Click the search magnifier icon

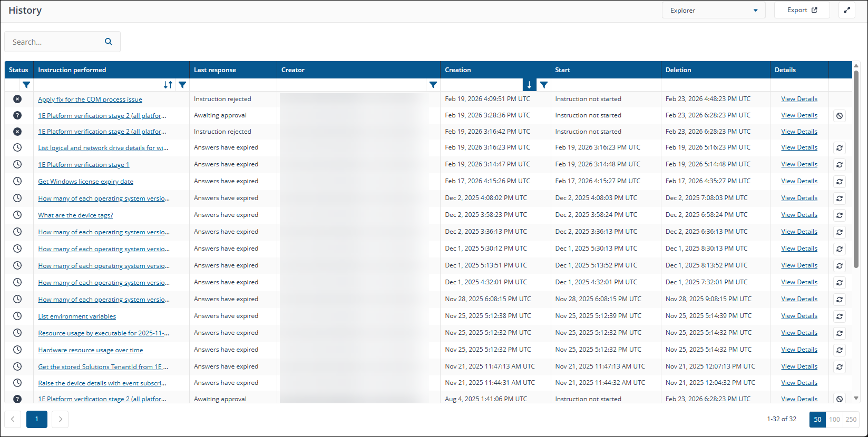tap(109, 42)
